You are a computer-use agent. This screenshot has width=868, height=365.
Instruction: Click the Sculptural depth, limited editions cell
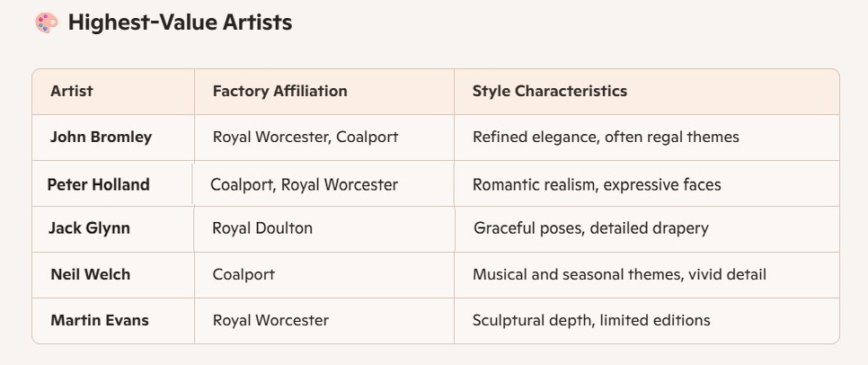[591, 320]
